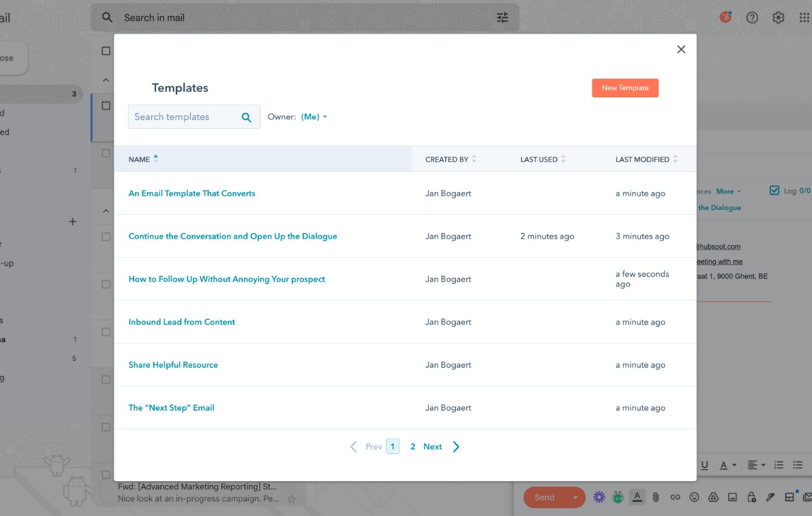Open search filter options in the mail search bar
Image resolution: width=812 pixels, height=516 pixels.
[502, 18]
